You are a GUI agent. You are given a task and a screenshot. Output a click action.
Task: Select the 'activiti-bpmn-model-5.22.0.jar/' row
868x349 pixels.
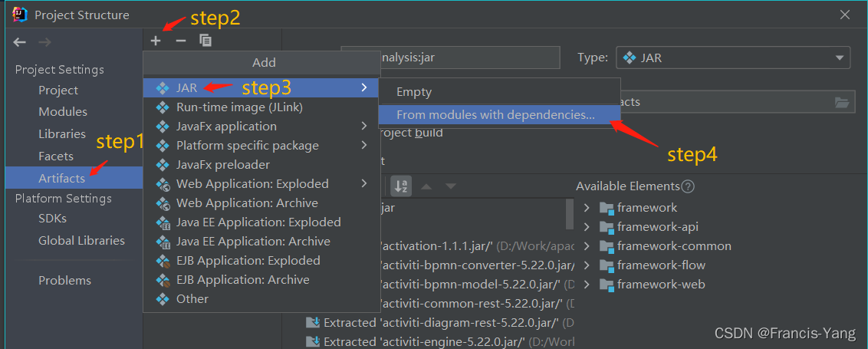pyautogui.click(x=476, y=285)
